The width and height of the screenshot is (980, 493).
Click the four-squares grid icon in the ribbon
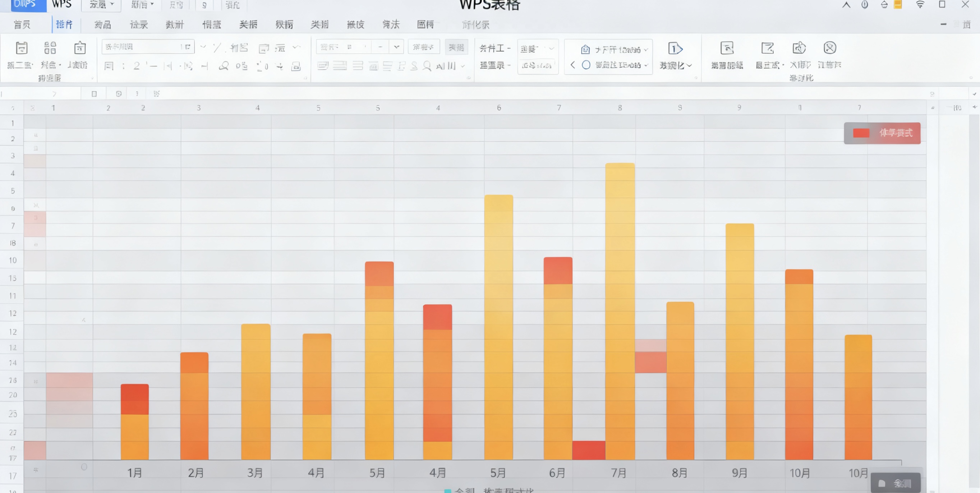[x=50, y=48]
